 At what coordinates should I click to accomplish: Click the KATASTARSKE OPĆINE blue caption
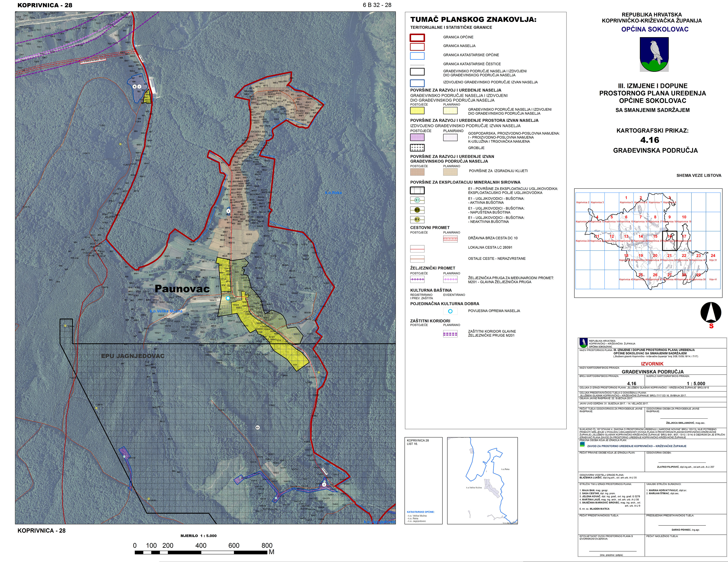point(421,512)
